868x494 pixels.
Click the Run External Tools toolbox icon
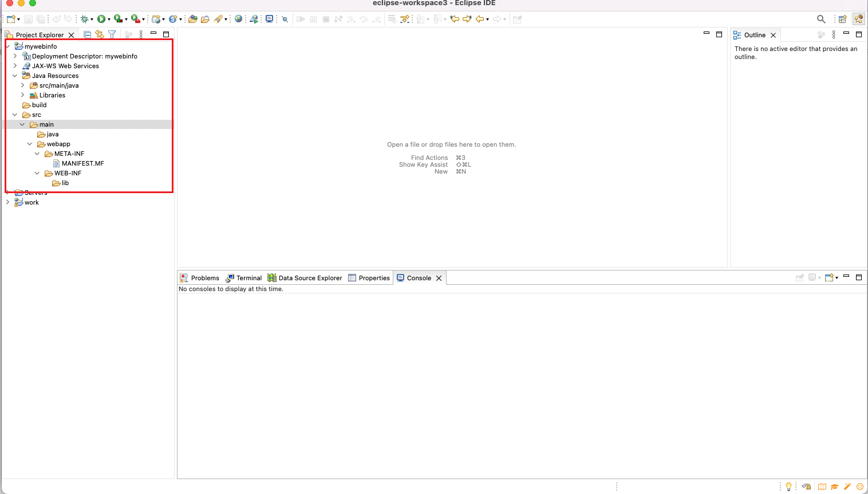(135, 19)
